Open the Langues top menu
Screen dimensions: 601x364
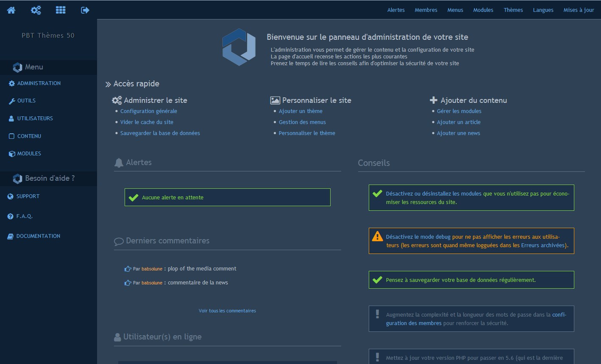tap(543, 10)
